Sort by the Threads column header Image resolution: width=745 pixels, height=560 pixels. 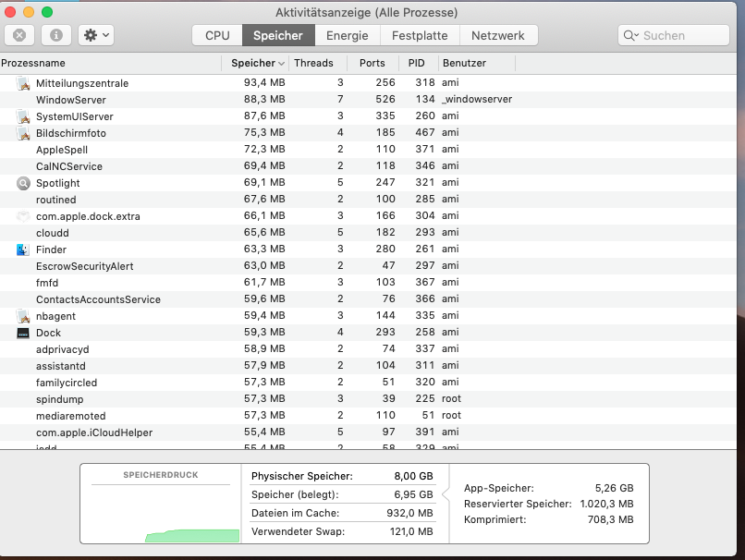tap(317, 63)
